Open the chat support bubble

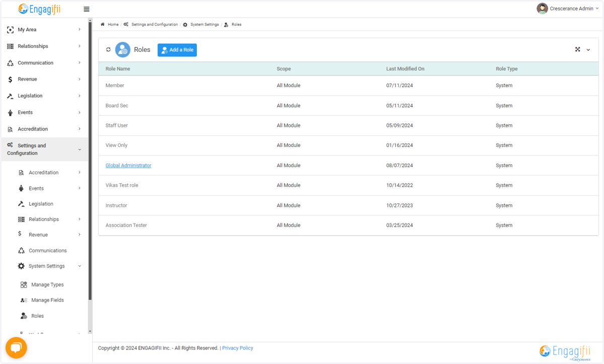coord(16,348)
